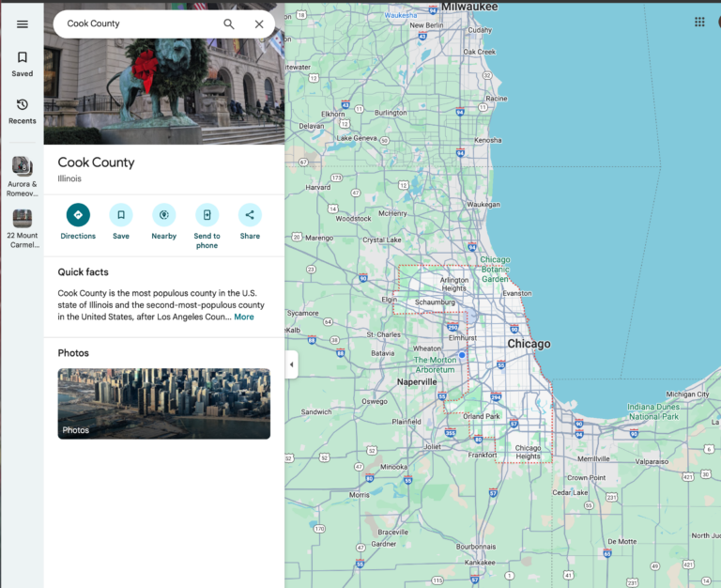Open the hamburger main menu
This screenshot has width=721, height=588.
click(23, 23)
